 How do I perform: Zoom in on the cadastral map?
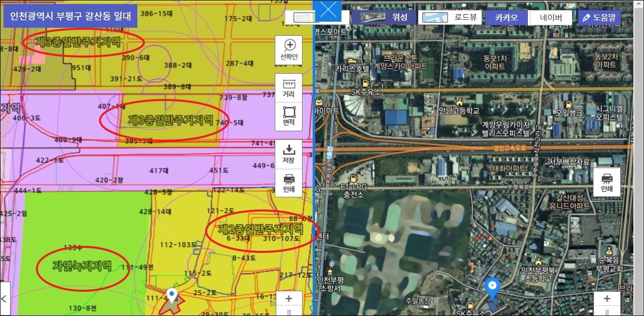pyautogui.click(x=289, y=299)
